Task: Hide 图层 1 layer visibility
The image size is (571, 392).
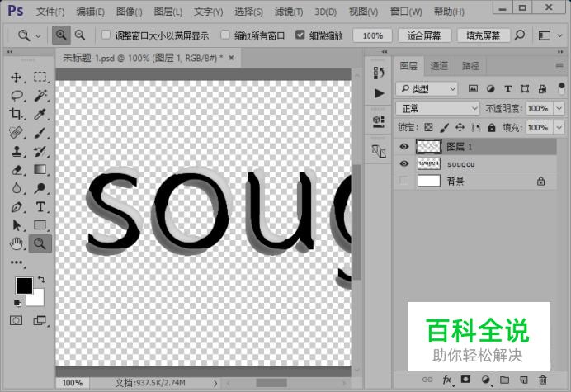Action: tap(403, 146)
